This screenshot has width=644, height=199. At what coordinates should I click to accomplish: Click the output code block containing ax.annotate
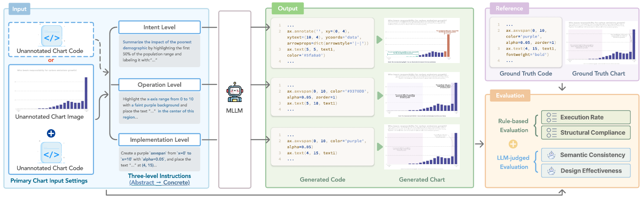pyautogui.click(x=323, y=43)
